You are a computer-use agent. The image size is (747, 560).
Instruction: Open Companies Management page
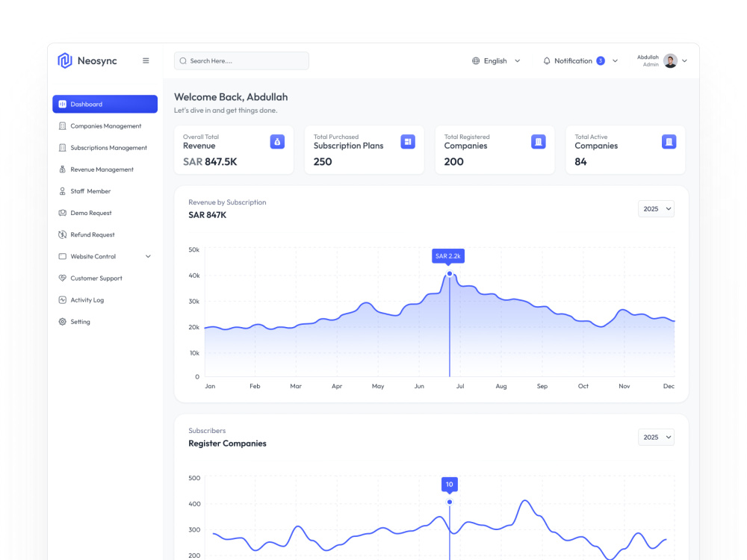pos(105,125)
